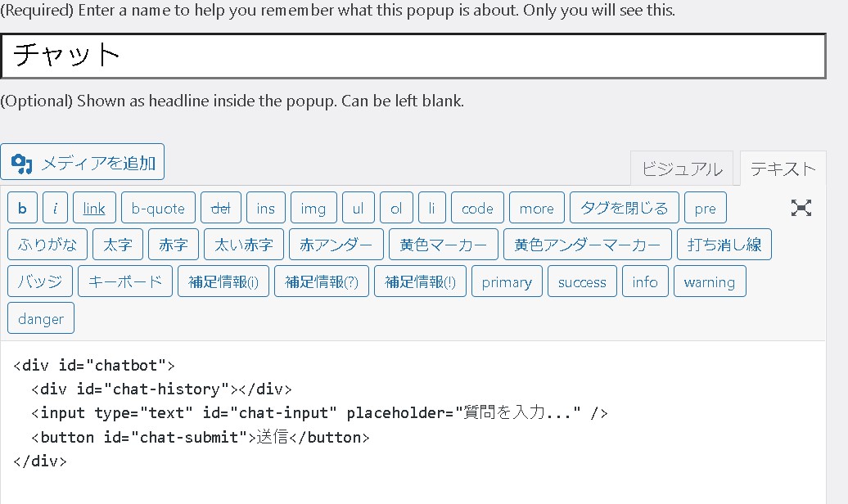The height and width of the screenshot is (504, 848).
Task: Insert a code tag
Action: point(477,208)
